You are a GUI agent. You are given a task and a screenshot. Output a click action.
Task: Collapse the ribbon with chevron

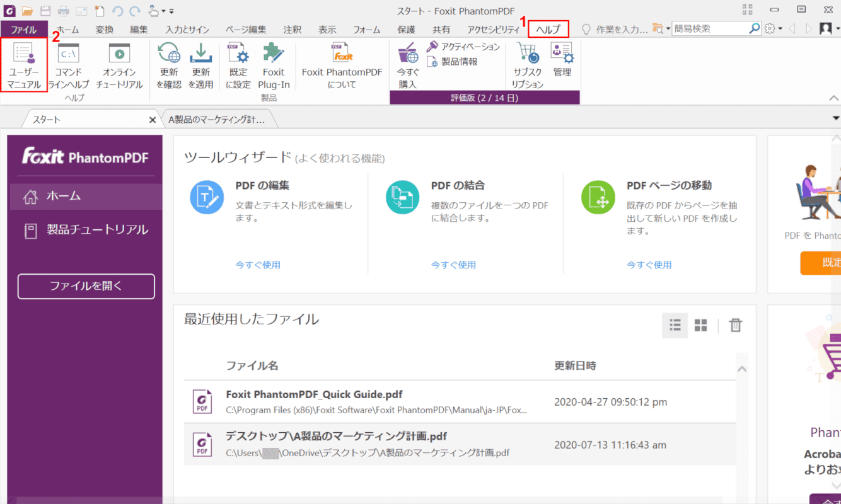tap(833, 98)
